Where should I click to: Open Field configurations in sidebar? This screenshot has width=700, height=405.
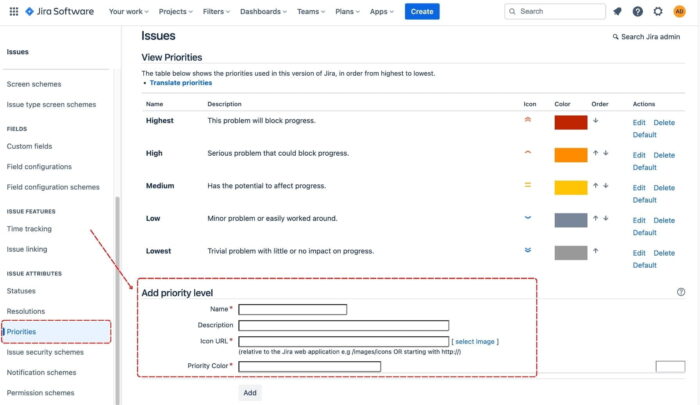point(39,167)
